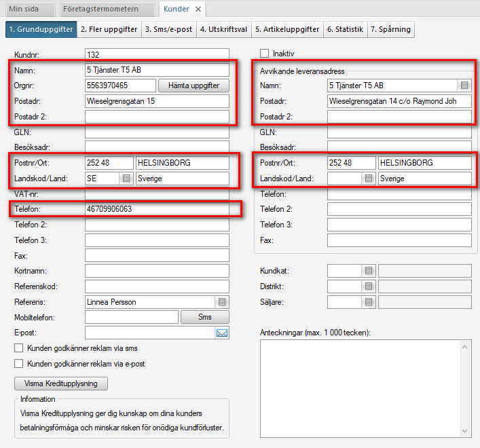Enable Kunden godkänner reklam via sms

[x=18, y=348]
